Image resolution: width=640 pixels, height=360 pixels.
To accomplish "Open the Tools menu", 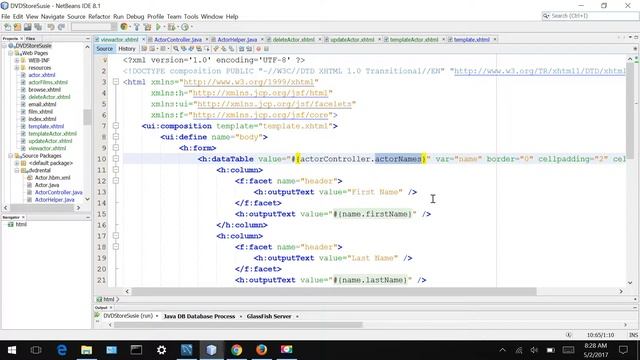I will click(191, 16).
